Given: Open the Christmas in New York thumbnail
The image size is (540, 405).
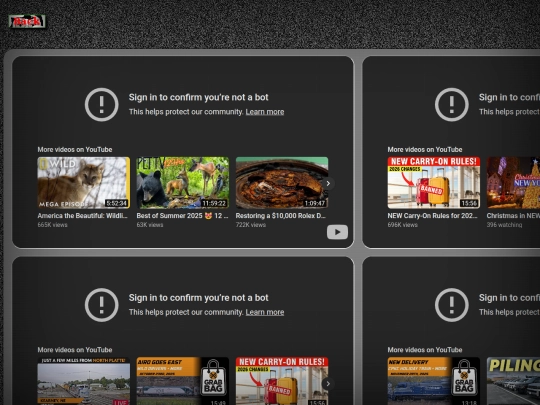Looking at the screenshot, I should pos(513,183).
